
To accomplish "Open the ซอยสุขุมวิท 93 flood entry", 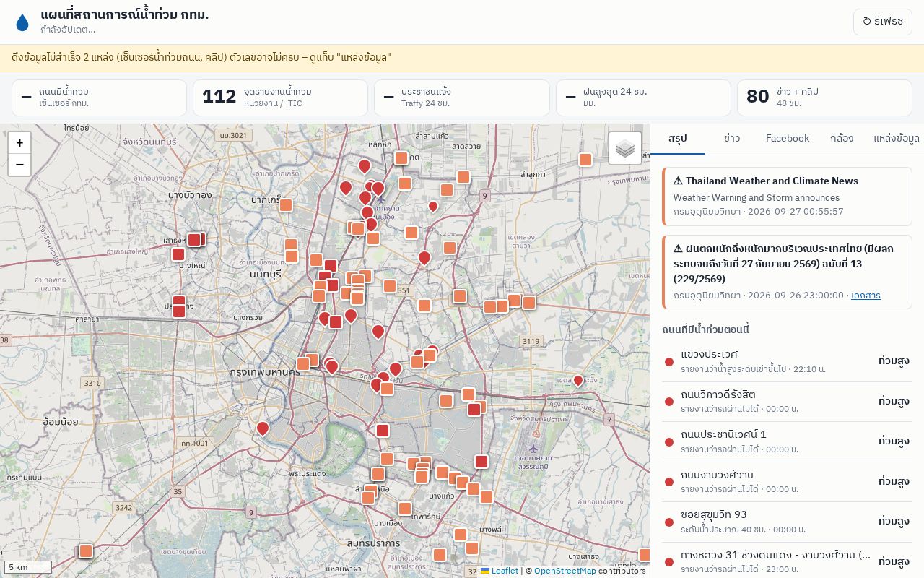I will 787,522.
